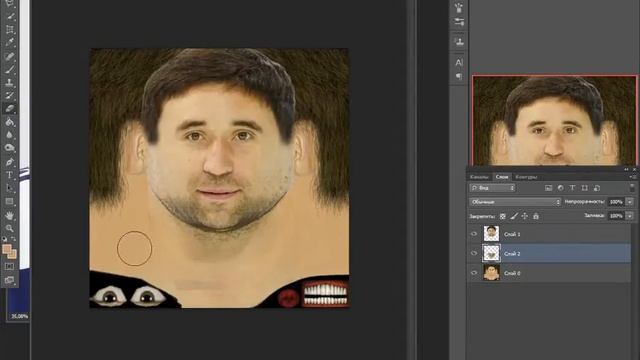This screenshot has height=360, width=640.
Task: Close the Layers panel group
Action: click(x=634, y=169)
